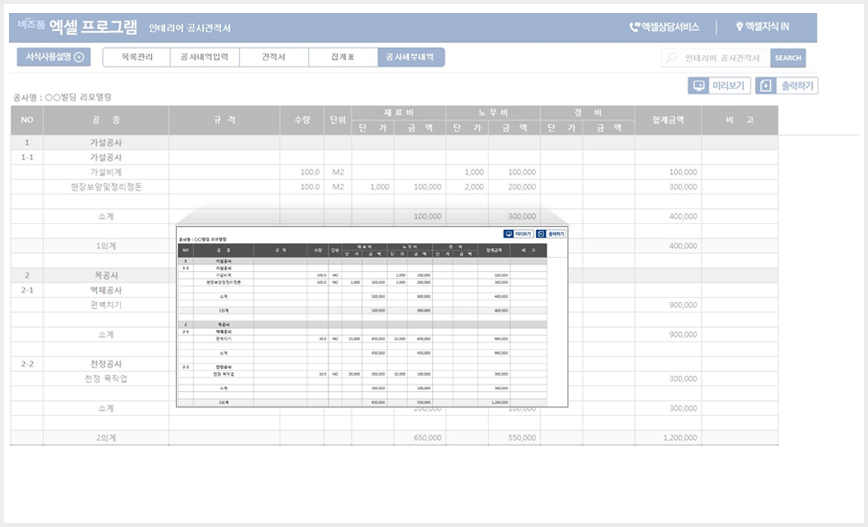The image size is (868, 527).
Task: Click the 2-2 number cell
Action: click(27, 364)
